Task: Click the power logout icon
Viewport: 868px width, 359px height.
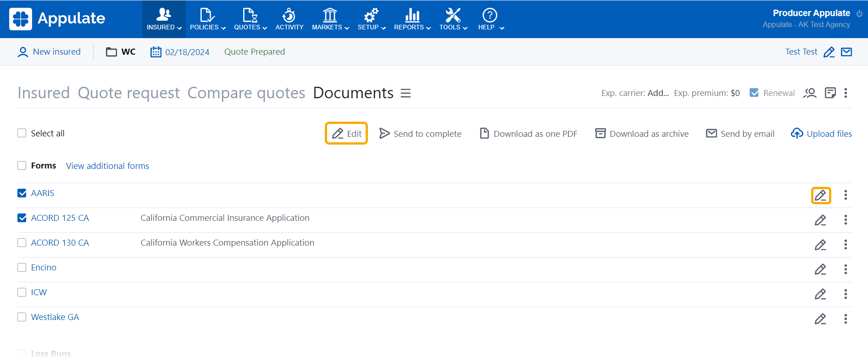Action: click(859, 13)
